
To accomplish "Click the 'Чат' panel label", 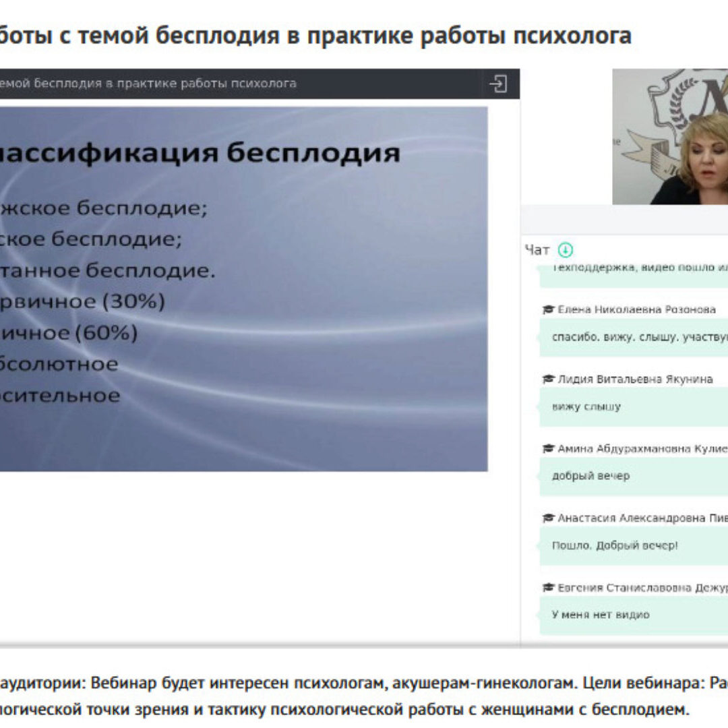I will click(537, 250).
